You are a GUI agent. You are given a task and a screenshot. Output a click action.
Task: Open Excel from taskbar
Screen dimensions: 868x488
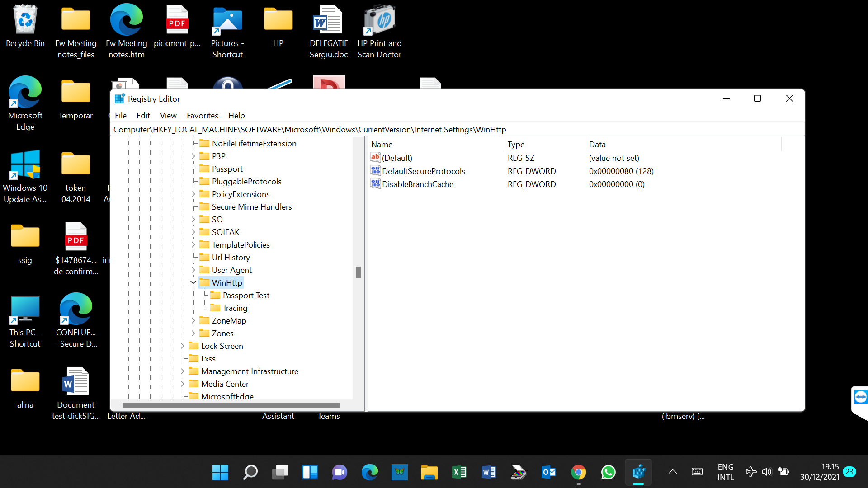[x=459, y=472]
